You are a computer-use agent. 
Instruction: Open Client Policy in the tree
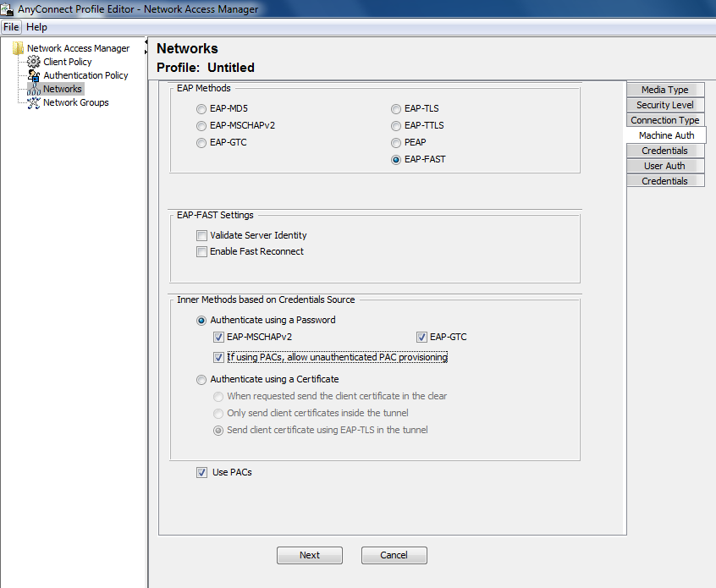tap(68, 62)
